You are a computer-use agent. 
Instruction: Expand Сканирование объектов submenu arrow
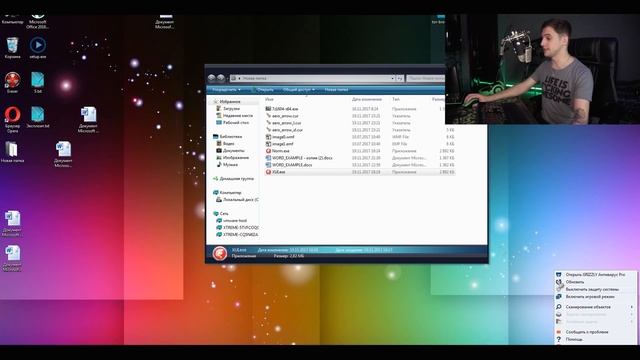click(x=632, y=307)
